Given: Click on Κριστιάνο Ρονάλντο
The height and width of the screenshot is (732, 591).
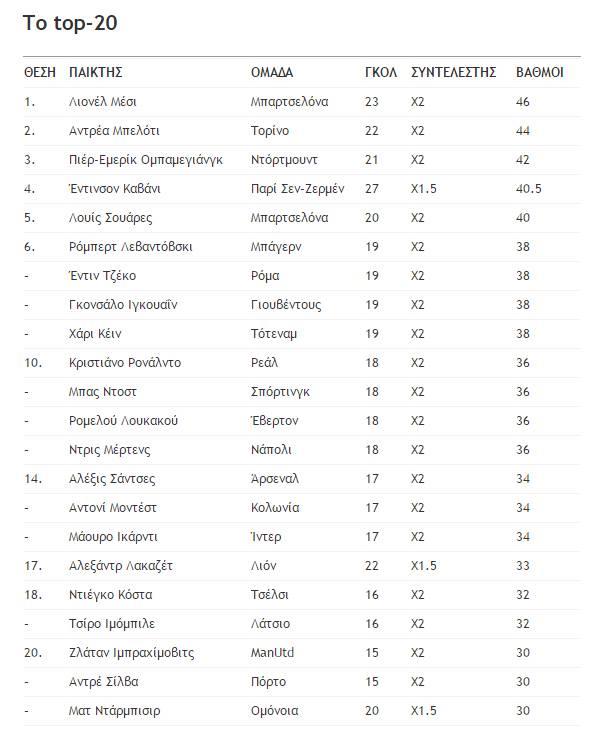Looking at the screenshot, I should click(125, 362).
